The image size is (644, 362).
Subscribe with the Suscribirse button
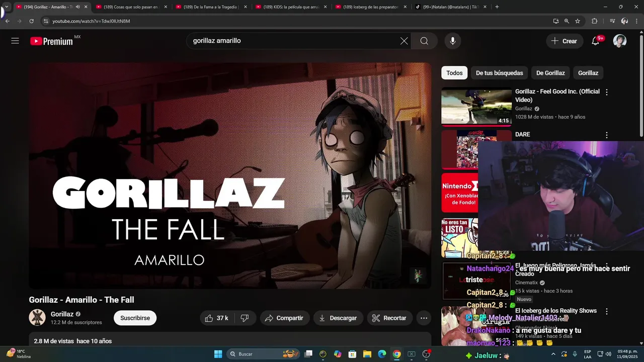click(x=135, y=318)
